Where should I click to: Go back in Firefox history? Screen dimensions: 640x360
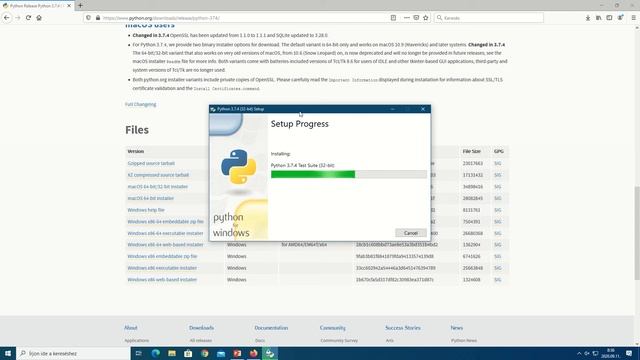(7, 18)
